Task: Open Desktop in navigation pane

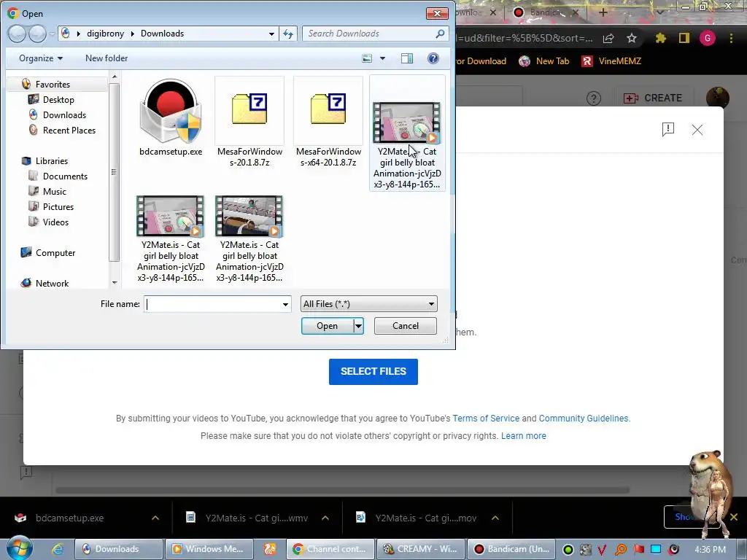Action: coord(58,99)
